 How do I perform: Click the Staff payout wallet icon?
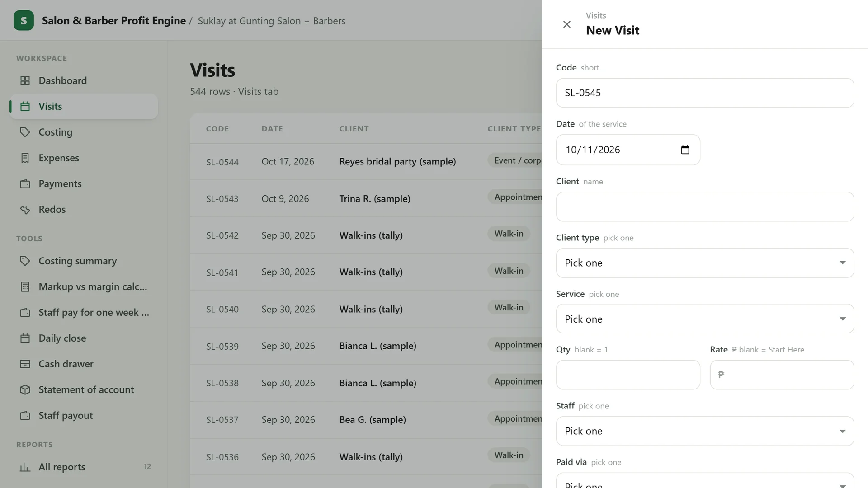(x=25, y=415)
